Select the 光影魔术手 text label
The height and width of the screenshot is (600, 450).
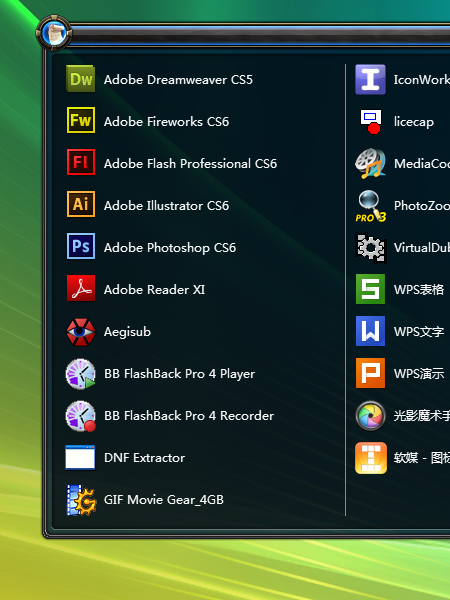pyautogui.click(x=422, y=416)
